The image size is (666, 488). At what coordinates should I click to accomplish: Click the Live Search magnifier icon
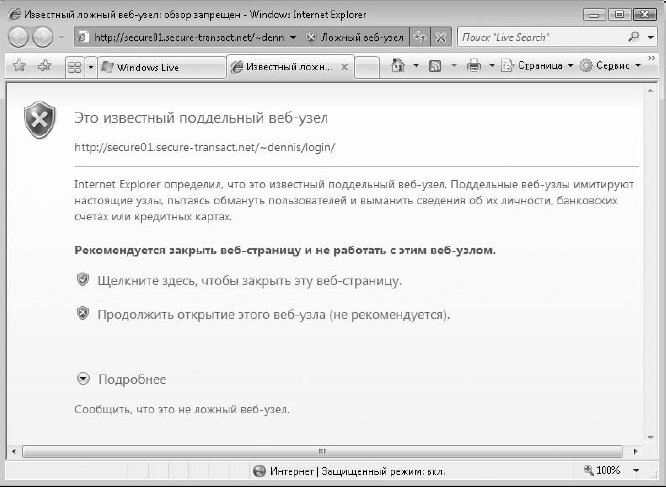(634, 37)
